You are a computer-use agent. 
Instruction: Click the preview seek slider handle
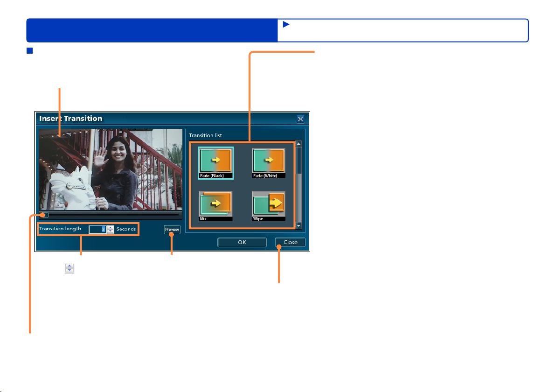[x=44, y=215]
